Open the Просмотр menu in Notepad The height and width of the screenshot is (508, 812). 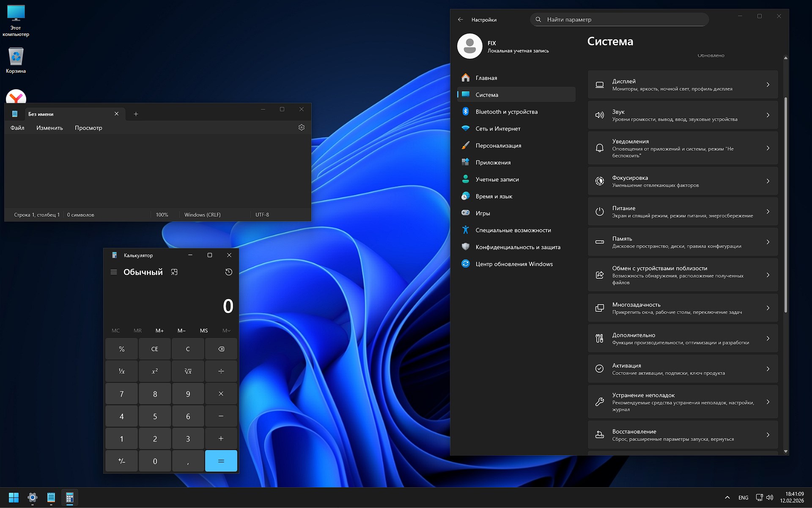tap(88, 128)
